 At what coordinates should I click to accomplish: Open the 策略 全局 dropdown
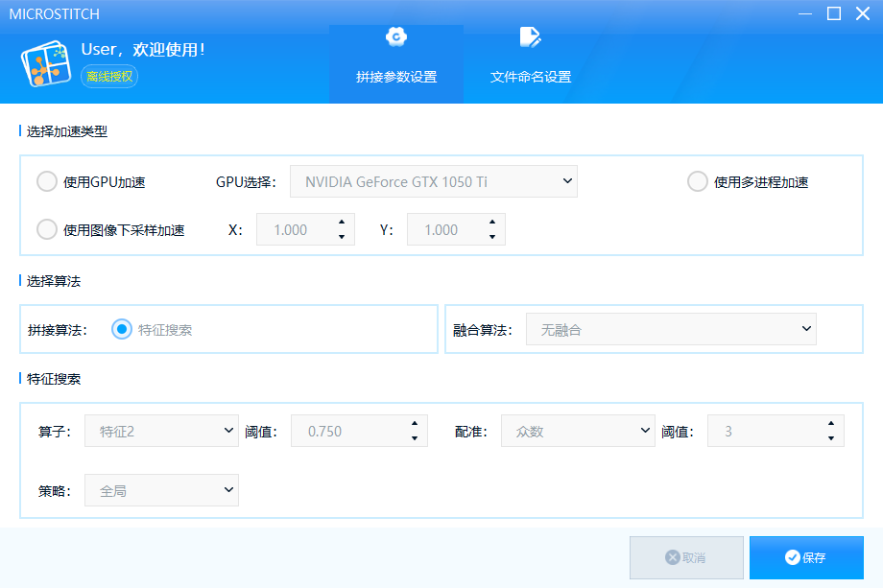point(160,490)
